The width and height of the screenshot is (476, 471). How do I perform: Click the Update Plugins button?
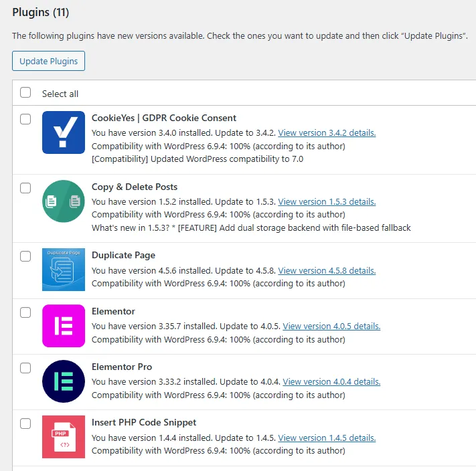tap(49, 61)
